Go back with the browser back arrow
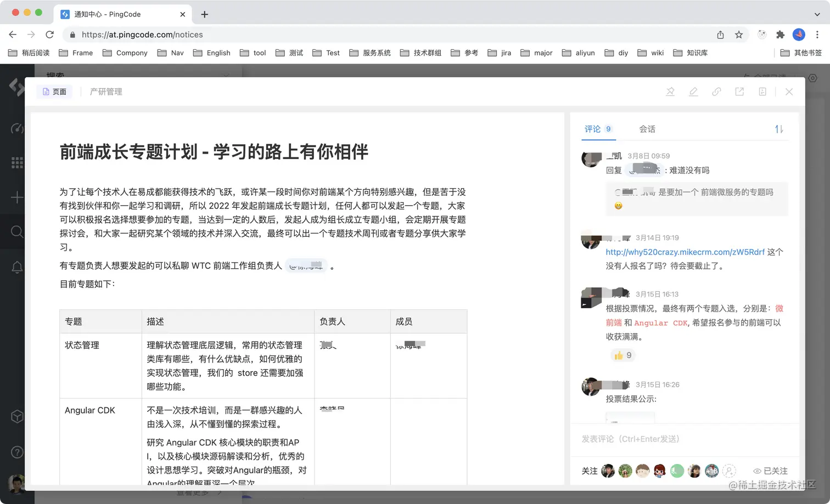This screenshot has width=830, height=504. (x=13, y=35)
